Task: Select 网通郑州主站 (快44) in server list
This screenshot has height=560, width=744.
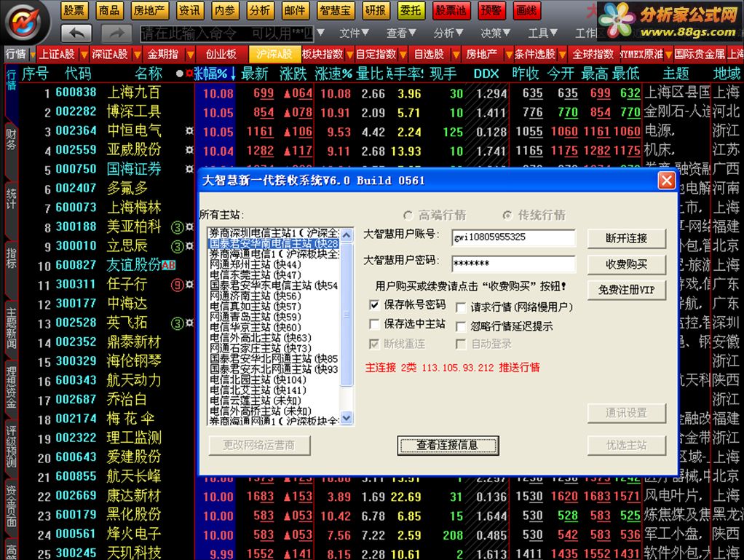Action: click(x=274, y=264)
